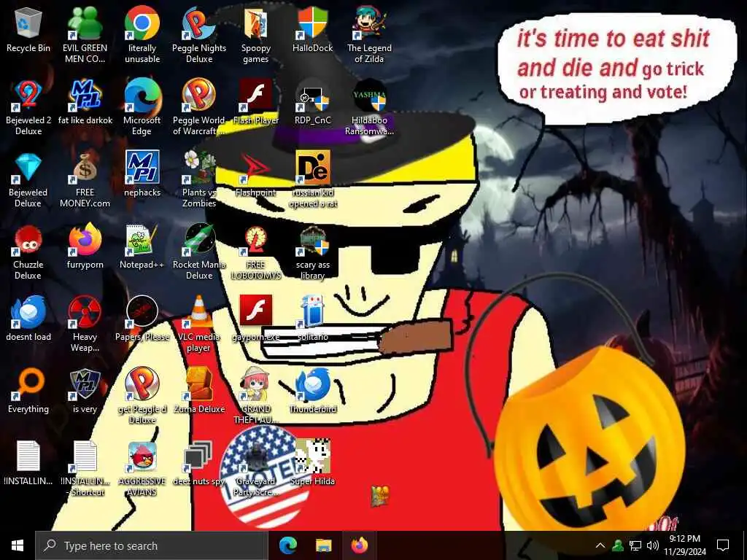Select the Flashpoint icon
This screenshot has height=560, width=747.
pyautogui.click(x=256, y=168)
